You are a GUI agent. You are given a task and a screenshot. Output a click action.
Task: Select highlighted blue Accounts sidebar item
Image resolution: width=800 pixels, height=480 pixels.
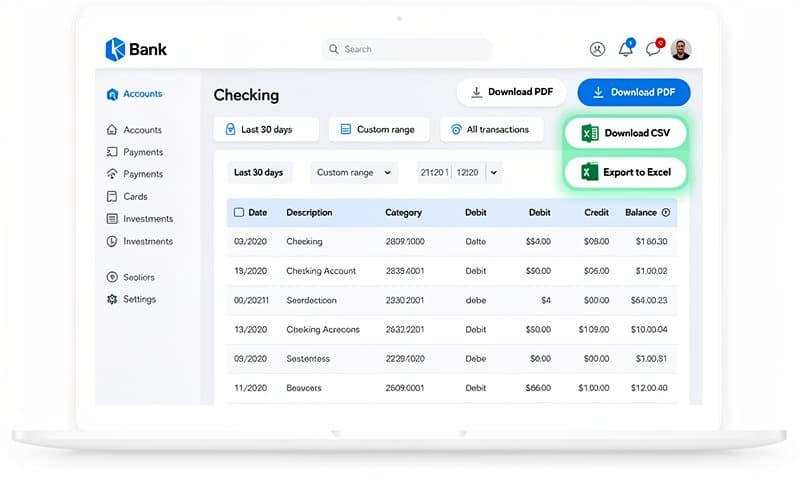click(x=134, y=94)
